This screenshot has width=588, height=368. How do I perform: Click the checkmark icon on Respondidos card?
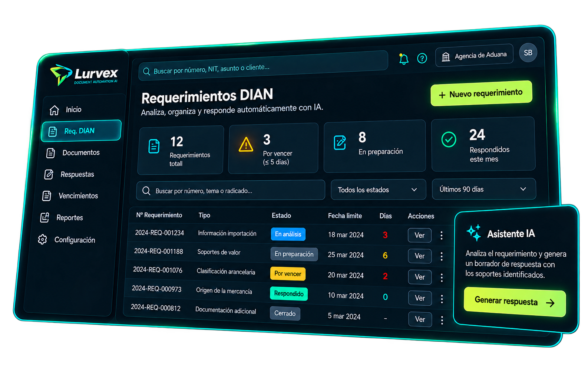tap(449, 139)
